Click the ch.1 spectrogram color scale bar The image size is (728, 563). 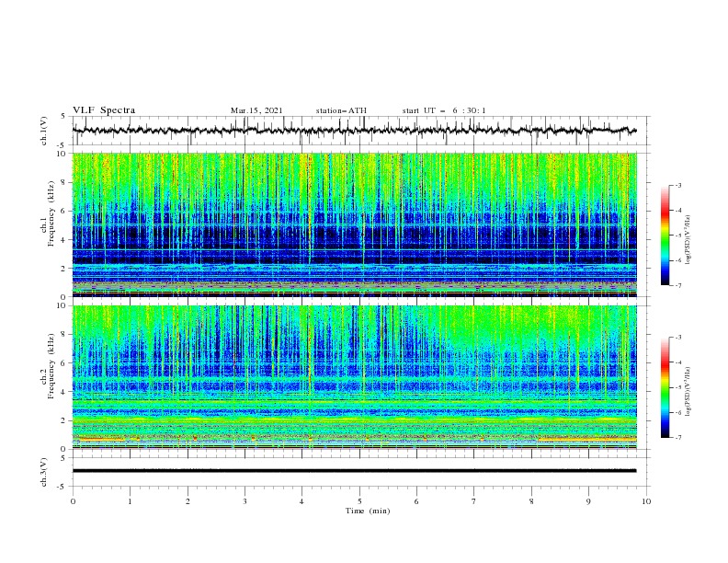pyautogui.click(x=665, y=236)
